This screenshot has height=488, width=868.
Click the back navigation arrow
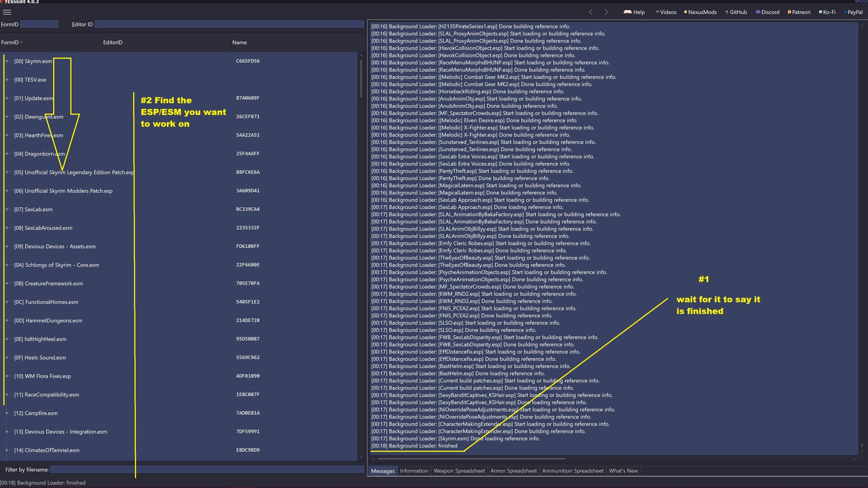pyautogui.click(x=590, y=12)
